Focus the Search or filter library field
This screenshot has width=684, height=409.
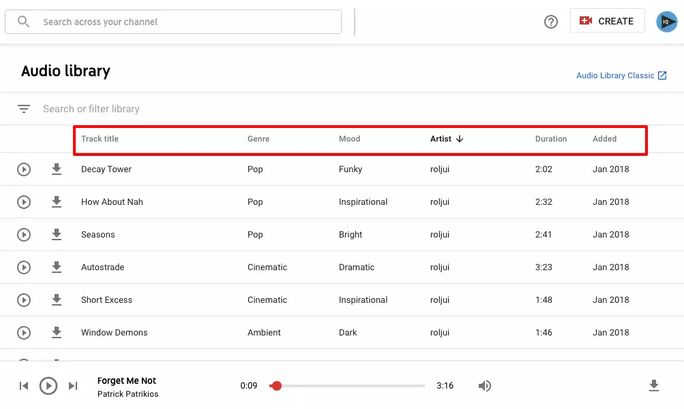point(200,109)
